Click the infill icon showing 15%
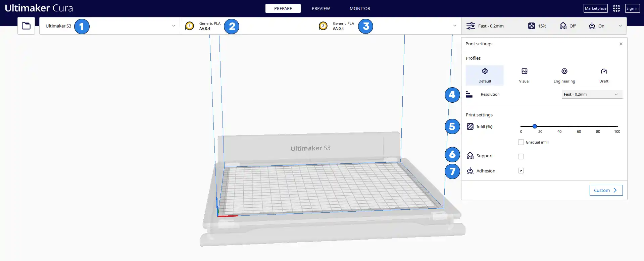This screenshot has height=261, width=644. pos(532,26)
